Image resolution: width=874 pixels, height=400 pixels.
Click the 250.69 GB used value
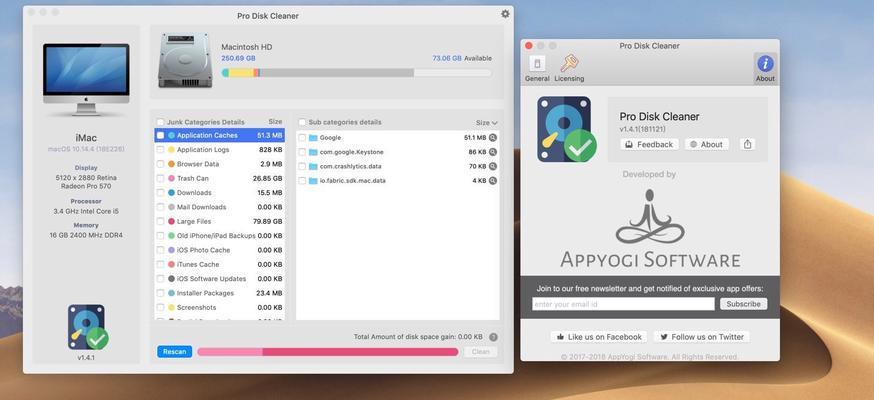238,58
